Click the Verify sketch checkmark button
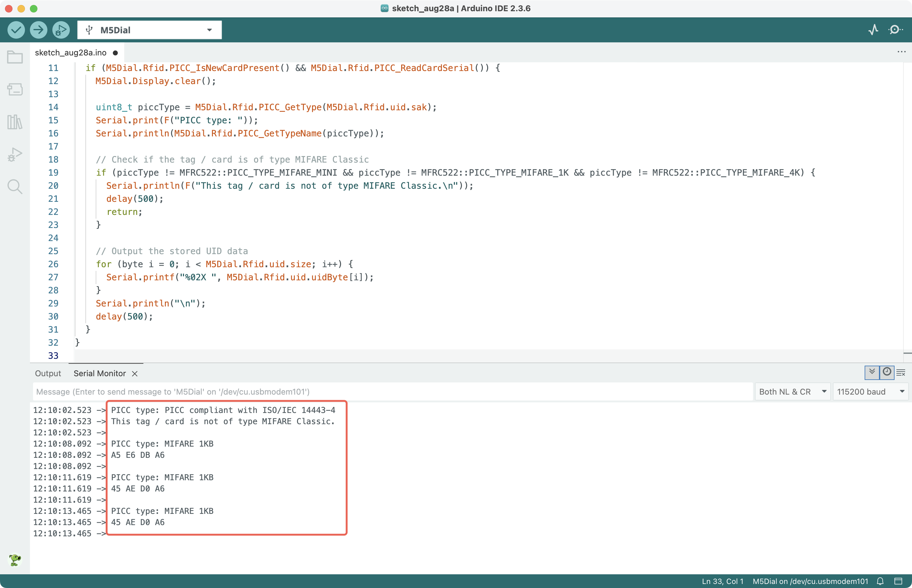912x588 pixels. (16, 30)
